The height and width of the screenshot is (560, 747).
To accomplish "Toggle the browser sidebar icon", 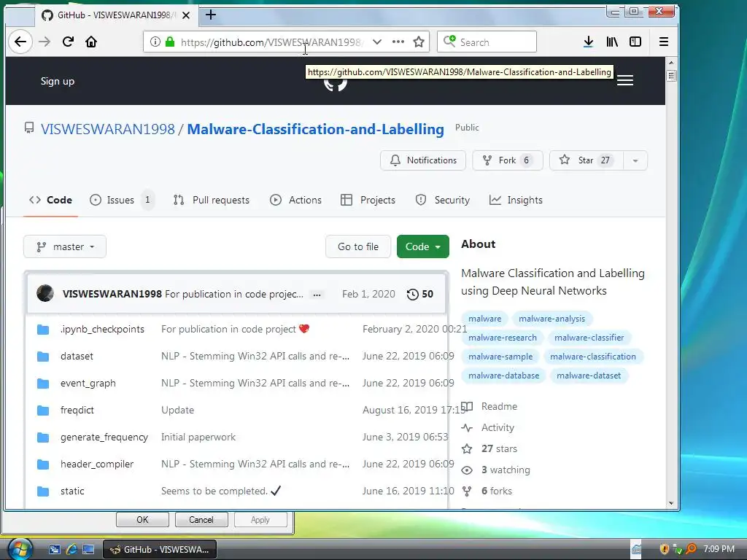I will 635,42.
